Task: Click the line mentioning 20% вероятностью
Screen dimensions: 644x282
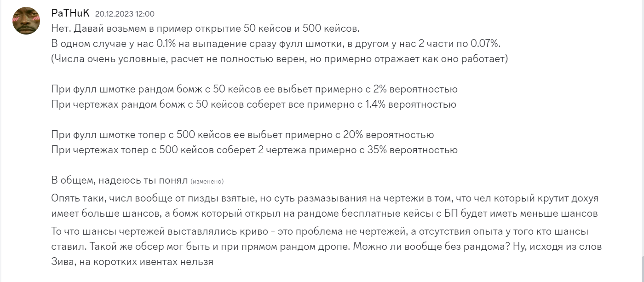Action: click(x=242, y=135)
